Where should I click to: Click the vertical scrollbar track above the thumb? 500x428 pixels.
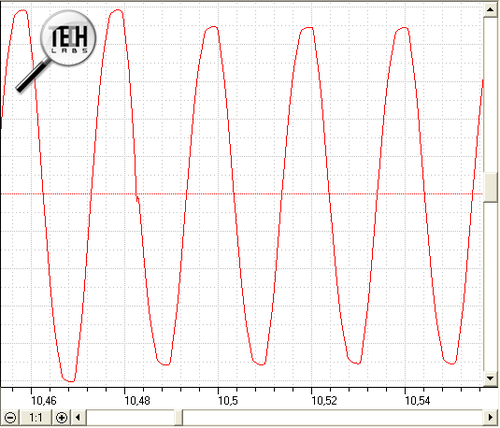[490, 95]
